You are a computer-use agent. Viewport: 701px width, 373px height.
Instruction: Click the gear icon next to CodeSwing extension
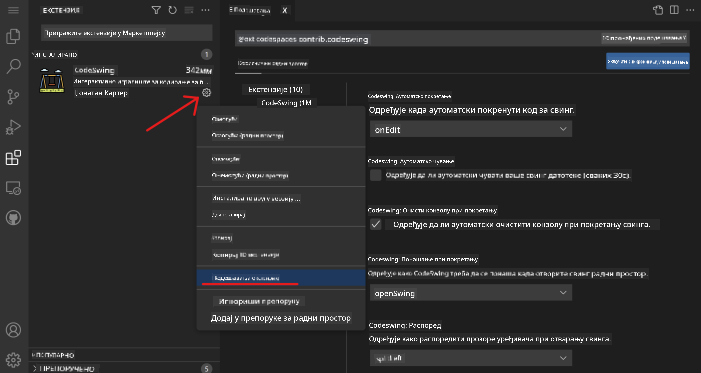(x=206, y=93)
